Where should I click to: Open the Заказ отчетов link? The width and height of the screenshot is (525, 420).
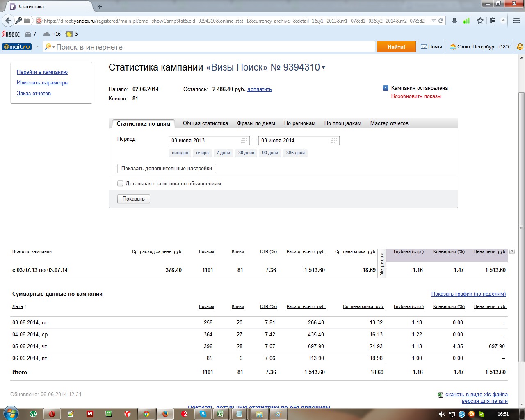34,94
